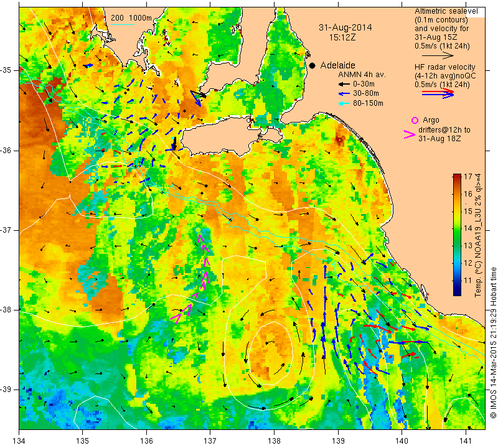Click the Adelaide city label
The image size is (498, 448).
tap(337, 65)
